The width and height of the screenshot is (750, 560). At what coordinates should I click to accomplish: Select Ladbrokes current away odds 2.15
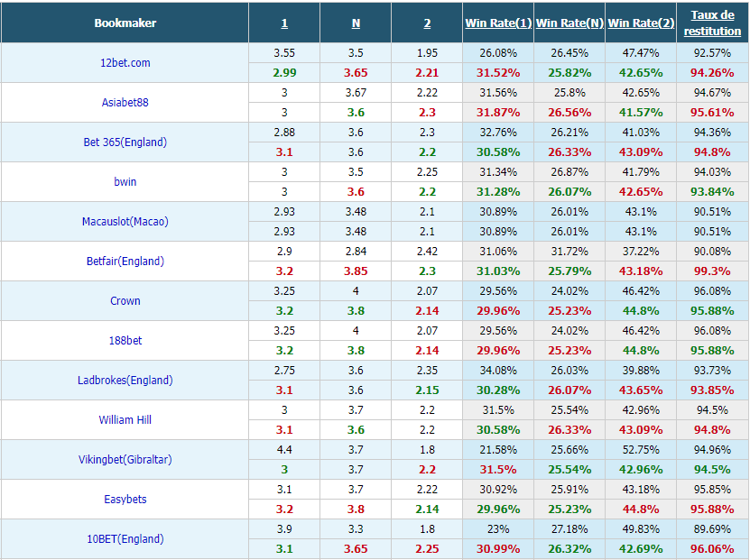click(x=427, y=390)
